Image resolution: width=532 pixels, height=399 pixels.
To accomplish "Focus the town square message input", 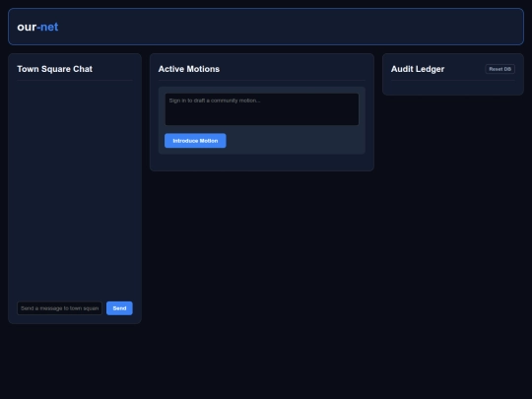I will (59, 308).
